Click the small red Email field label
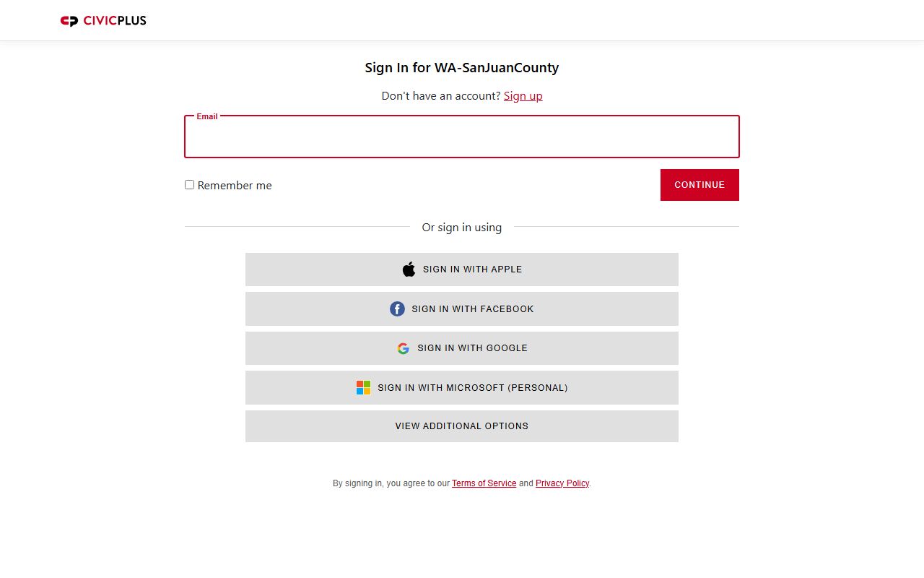Image resolution: width=924 pixels, height=578 pixels. (x=207, y=116)
